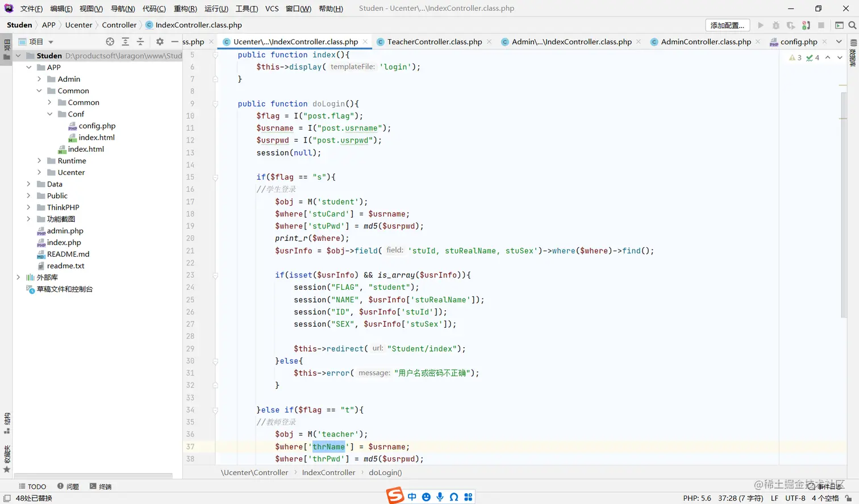
Task: Click the typo indicator showing 4
Action: (x=813, y=57)
